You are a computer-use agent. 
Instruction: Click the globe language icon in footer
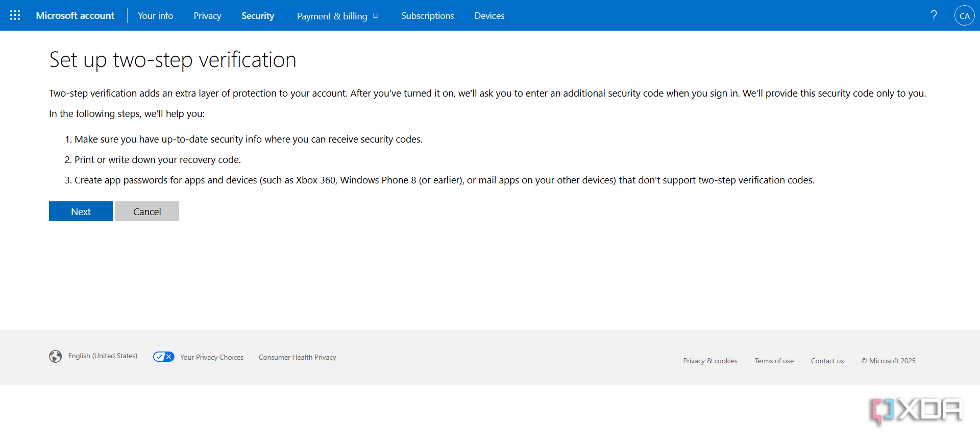56,356
